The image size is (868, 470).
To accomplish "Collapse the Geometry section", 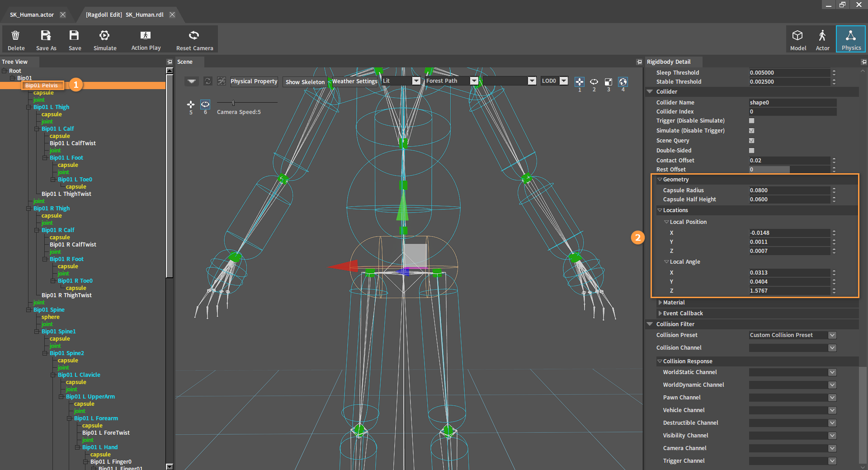I will coord(660,180).
